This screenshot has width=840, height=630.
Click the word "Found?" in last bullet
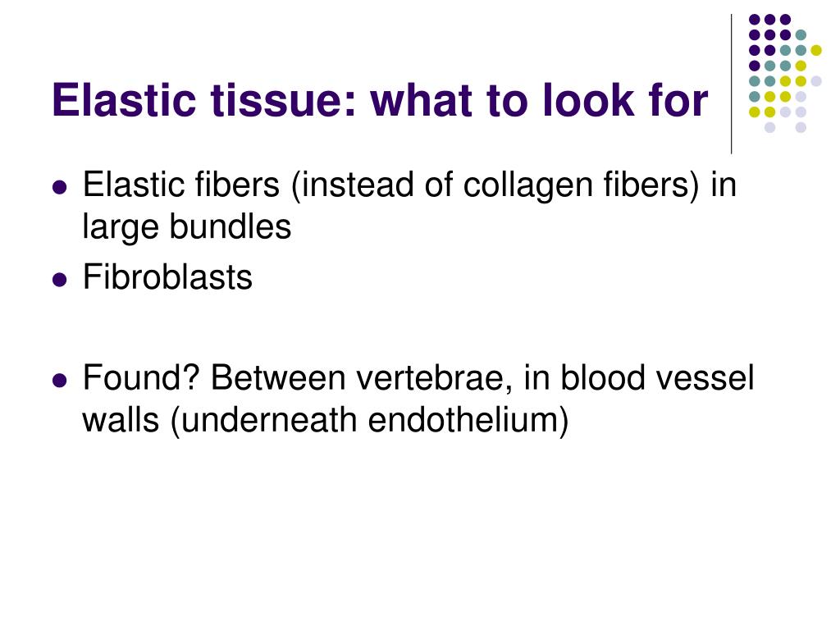(141, 377)
